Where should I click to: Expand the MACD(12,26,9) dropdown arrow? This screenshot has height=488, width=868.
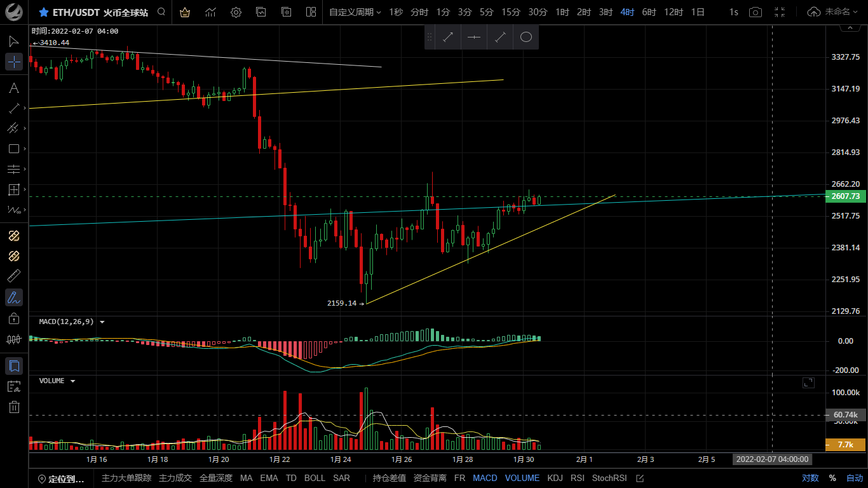[x=102, y=322]
